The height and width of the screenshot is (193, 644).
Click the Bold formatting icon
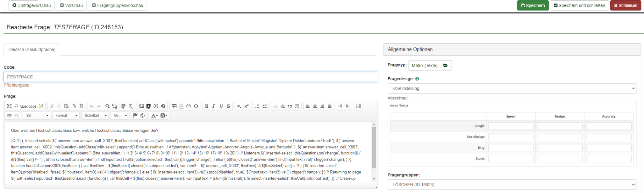click(x=207, y=106)
